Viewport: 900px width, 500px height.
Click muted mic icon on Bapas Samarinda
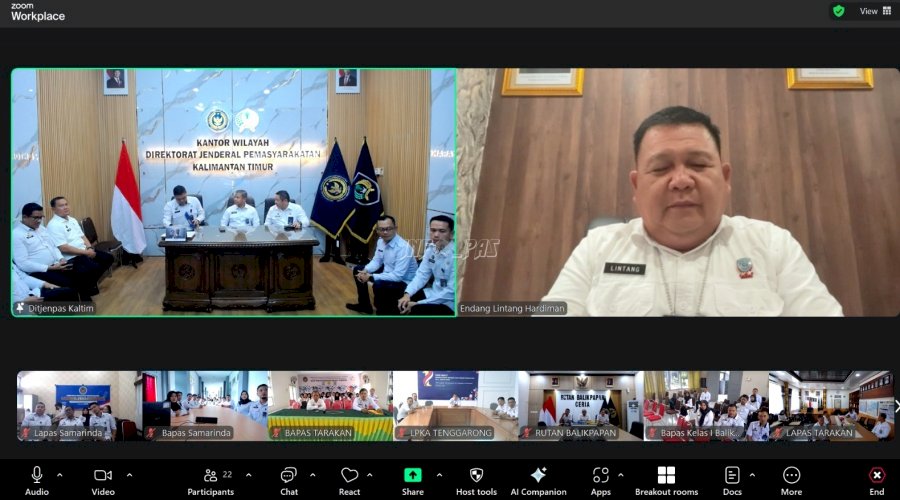point(151,433)
